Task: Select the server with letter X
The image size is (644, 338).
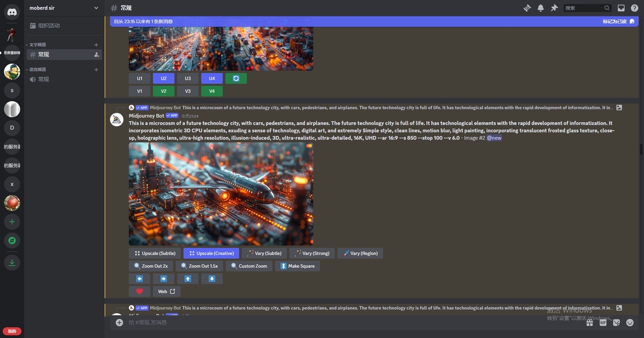Action: pos(12,184)
